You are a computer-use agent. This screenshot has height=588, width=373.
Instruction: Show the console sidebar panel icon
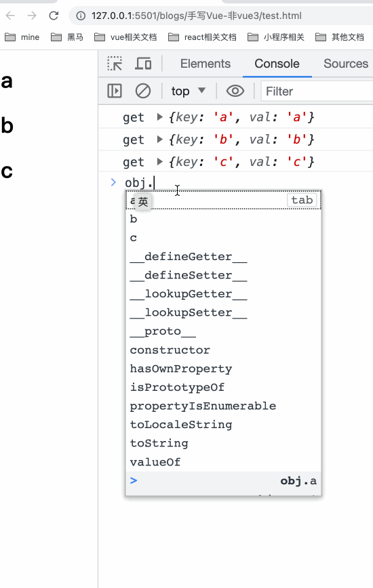tap(115, 91)
